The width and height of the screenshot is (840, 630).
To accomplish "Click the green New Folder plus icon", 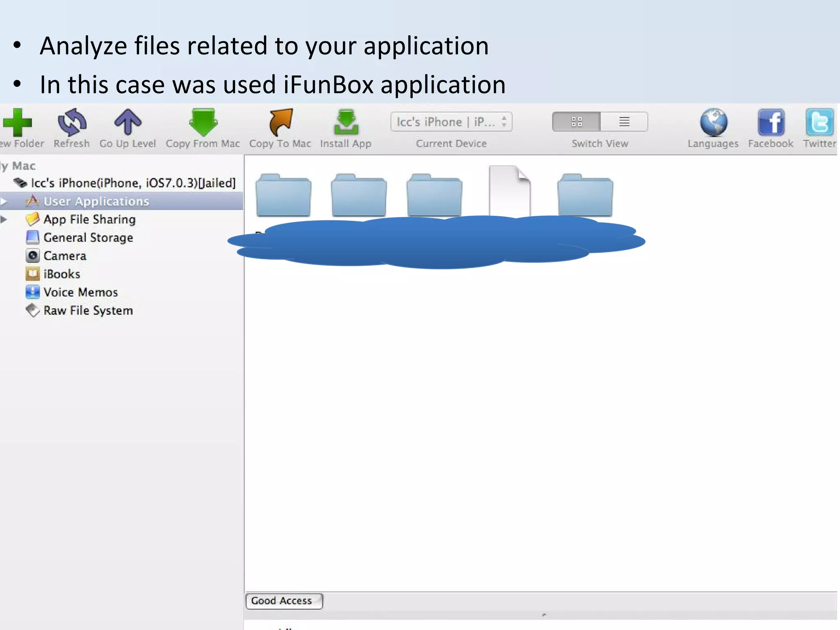I will tap(17, 122).
